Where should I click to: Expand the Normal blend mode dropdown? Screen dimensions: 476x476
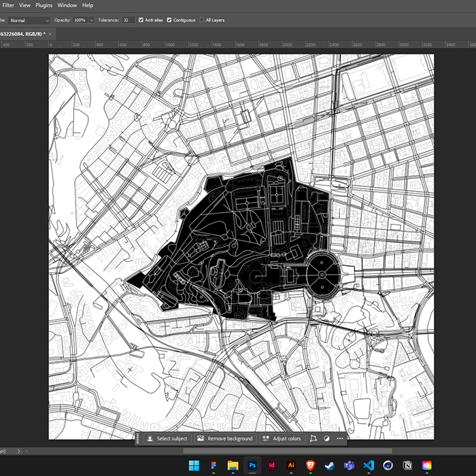pyautogui.click(x=29, y=20)
